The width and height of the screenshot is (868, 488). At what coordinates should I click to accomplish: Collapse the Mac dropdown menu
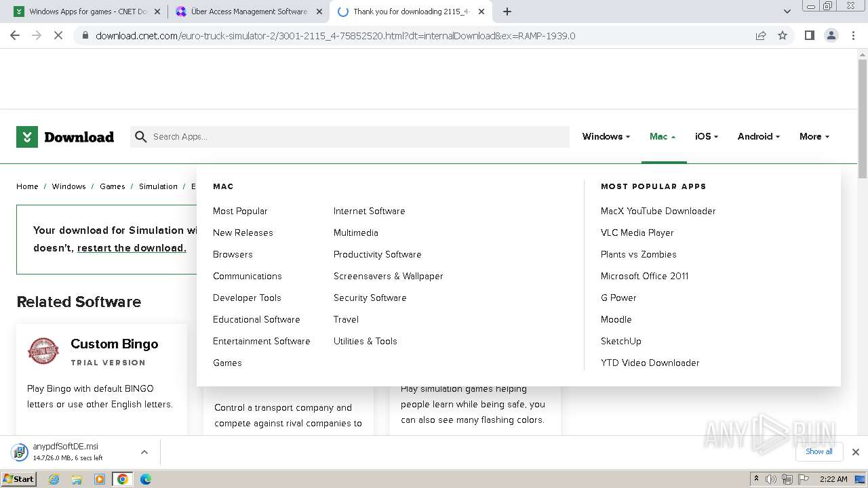click(x=663, y=136)
